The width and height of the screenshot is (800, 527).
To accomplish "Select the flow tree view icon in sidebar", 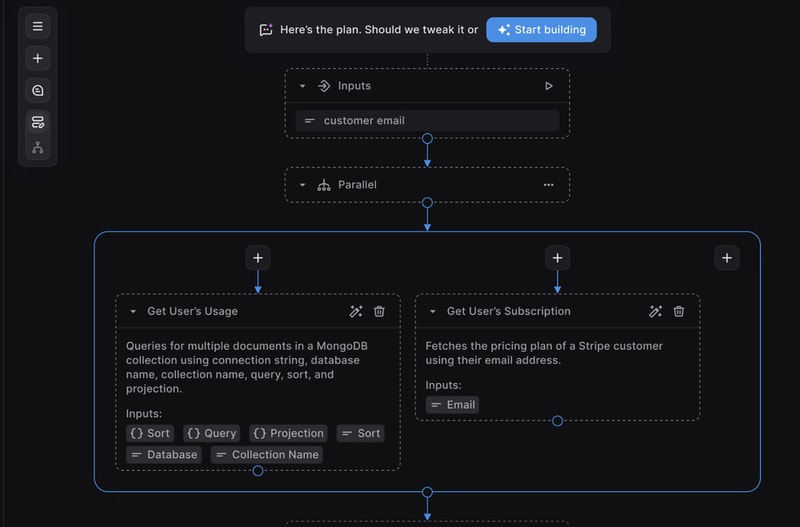I will (38, 147).
